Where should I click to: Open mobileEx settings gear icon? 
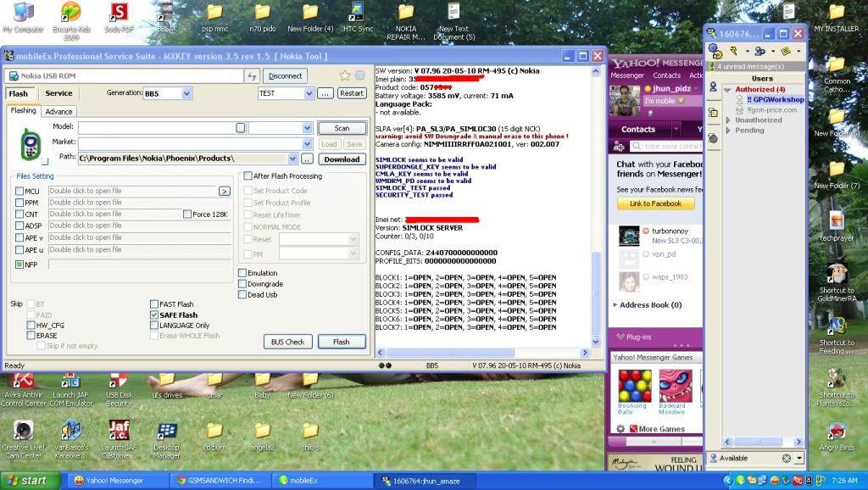pos(359,75)
